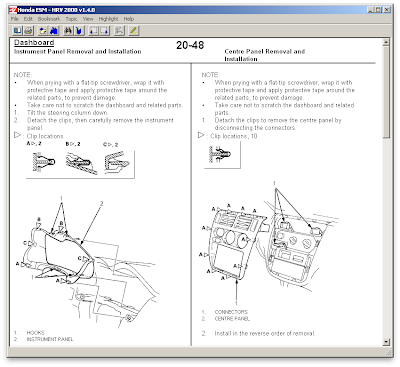
Task: Open the Bookmark menu
Action: coord(49,19)
